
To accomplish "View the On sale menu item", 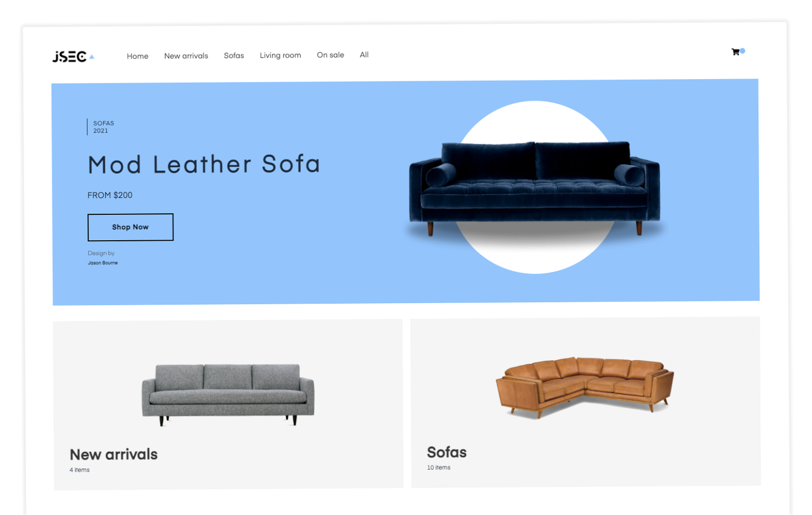I will (330, 55).
